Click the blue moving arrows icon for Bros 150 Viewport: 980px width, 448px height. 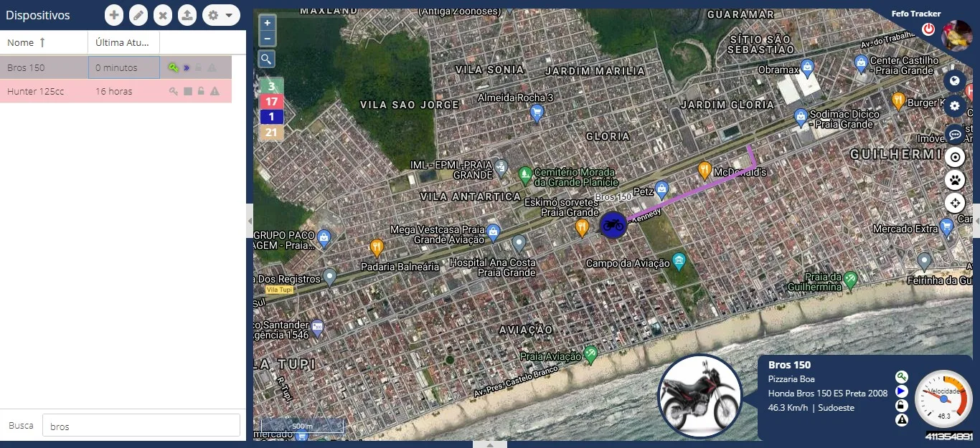[x=187, y=67]
